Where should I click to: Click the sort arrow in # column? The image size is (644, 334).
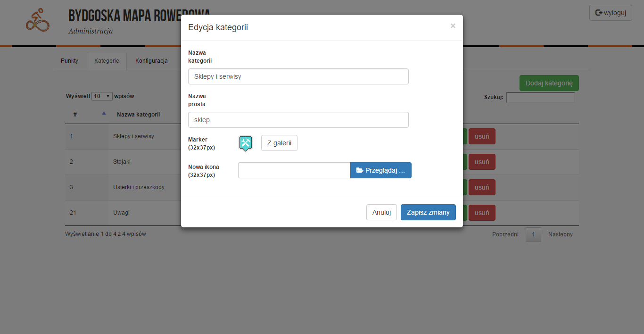(104, 113)
